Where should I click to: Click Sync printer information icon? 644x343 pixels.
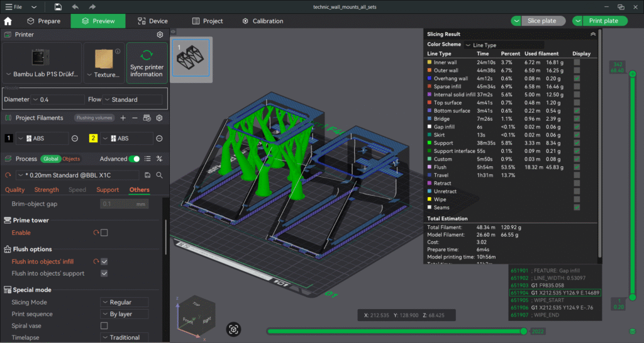coord(147,55)
